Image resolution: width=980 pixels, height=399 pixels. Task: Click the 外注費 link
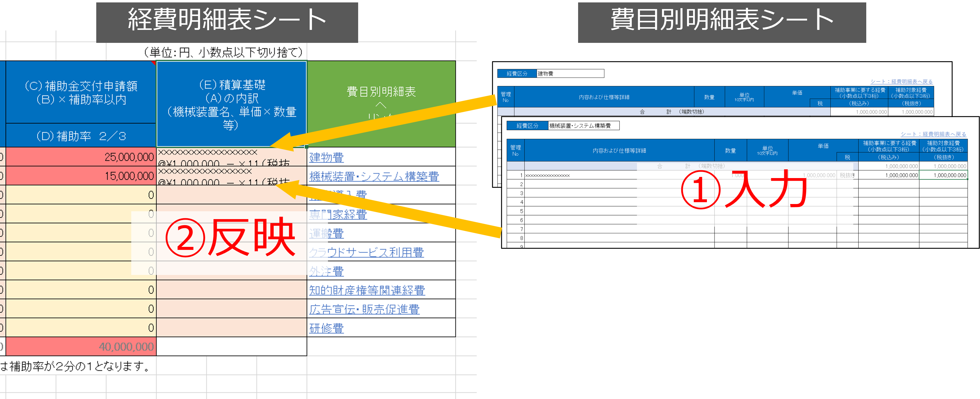coord(326,271)
